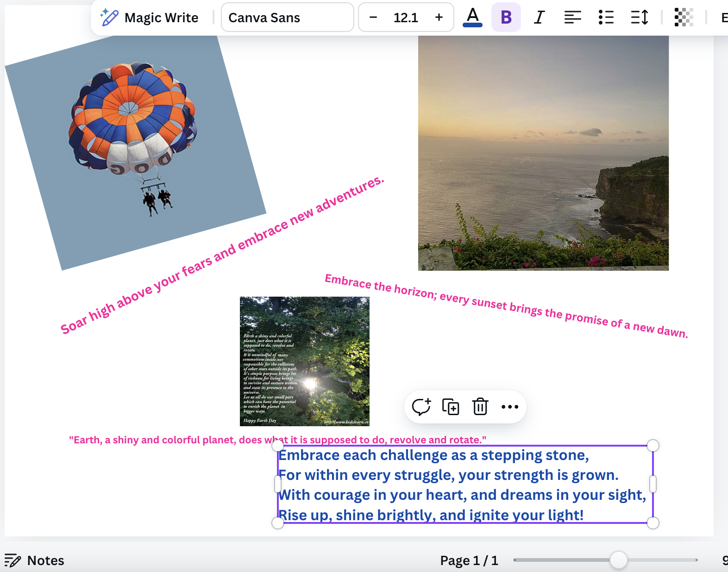The width and height of the screenshot is (728, 572).
Task: Click the font size field showing 12.1
Action: (x=406, y=18)
